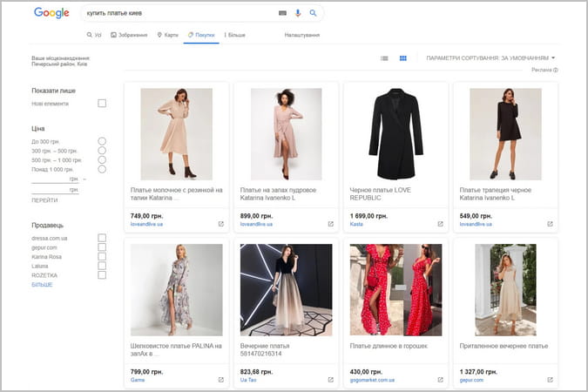Screen dimensions: 588x392
Task: Open the Усі search tab
Action: click(x=94, y=35)
